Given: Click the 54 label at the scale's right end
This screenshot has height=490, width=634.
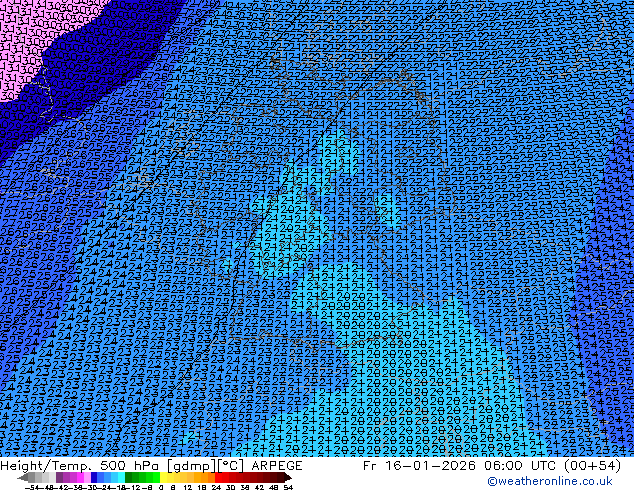Looking at the screenshot, I should [x=288, y=487].
